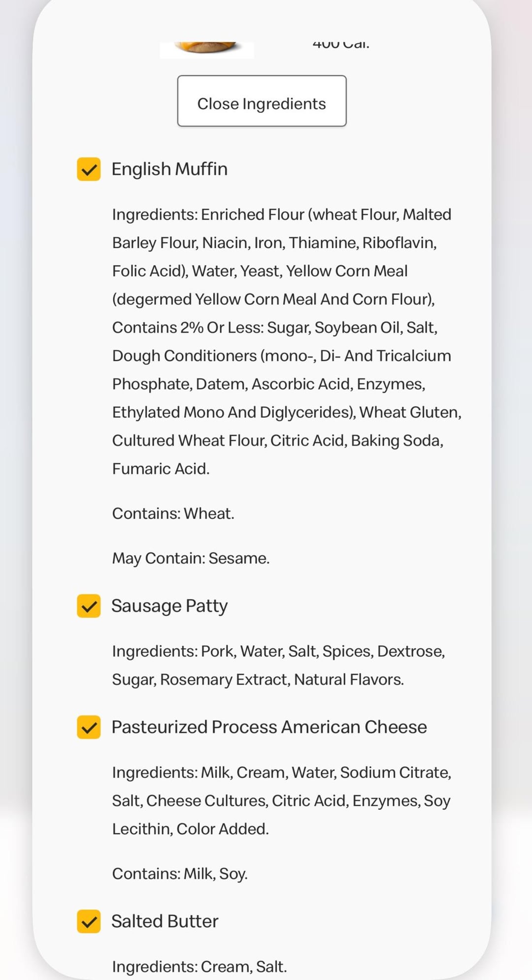Screen dimensions: 532x980
Task: Tap the Sausage Patty ingredients line starting with Pork
Action: coord(278,651)
